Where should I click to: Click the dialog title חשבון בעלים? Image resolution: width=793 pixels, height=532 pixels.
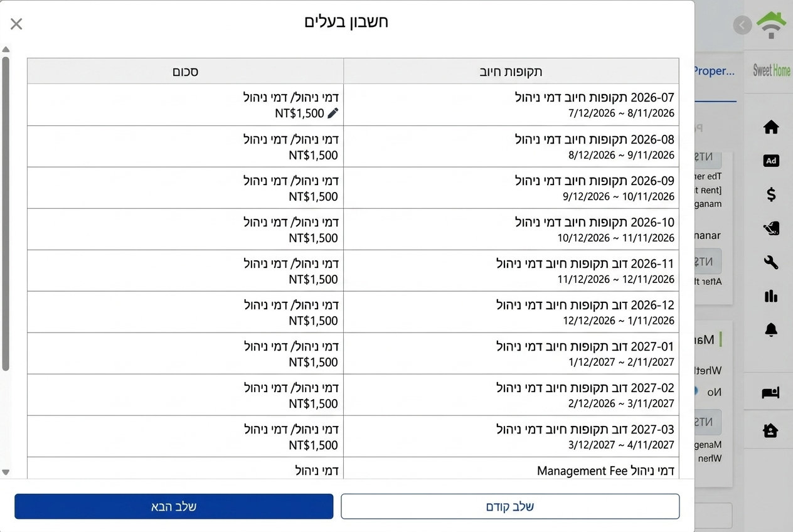[x=346, y=22]
